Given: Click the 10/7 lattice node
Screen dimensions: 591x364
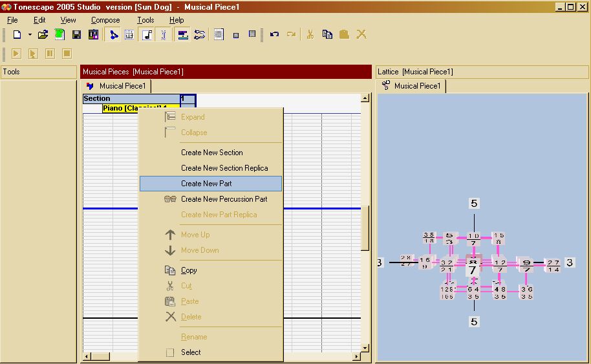Looking at the screenshot, I should click(473, 239).
